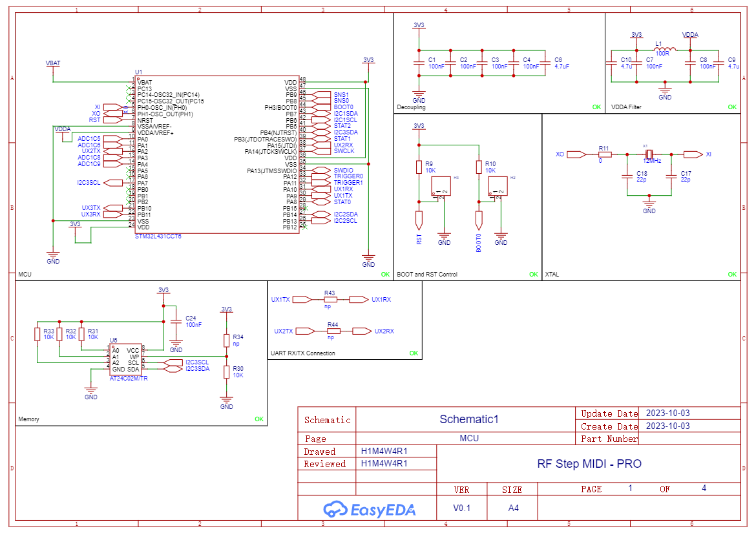Click the ADC1C5 net label on PA0
Screen dimensions: 756x533
89,139
